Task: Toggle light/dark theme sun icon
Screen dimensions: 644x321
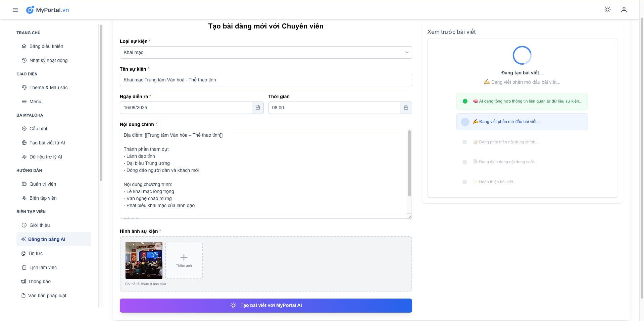Action: point(607,10)
